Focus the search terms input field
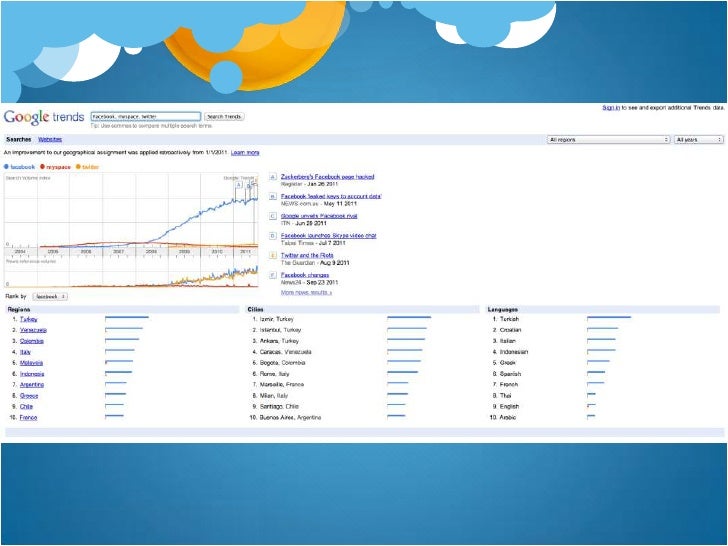 pos(146,117)
